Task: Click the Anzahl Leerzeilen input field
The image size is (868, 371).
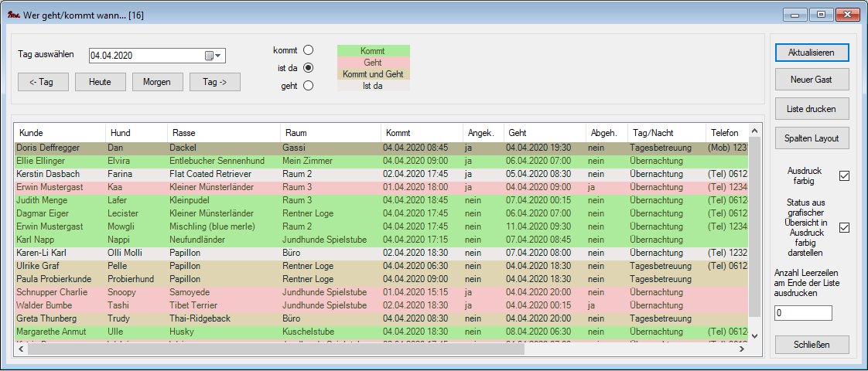Action: [x=802, y=313]
